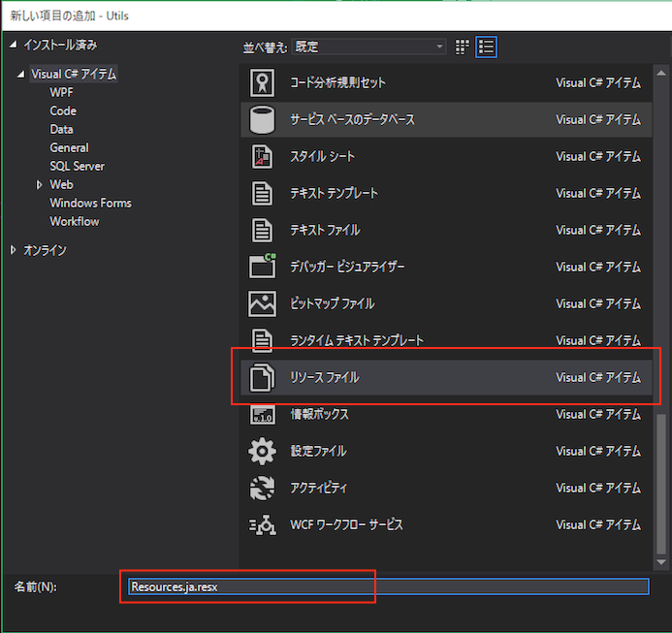Click the template list scrollbar thumb

point(661,484)
